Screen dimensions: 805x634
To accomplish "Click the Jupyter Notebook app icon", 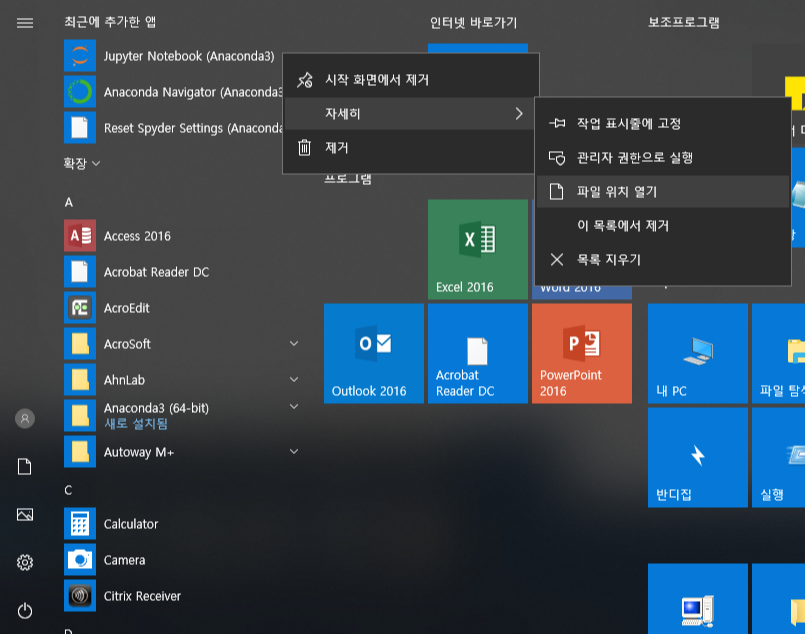I will 80,55.
